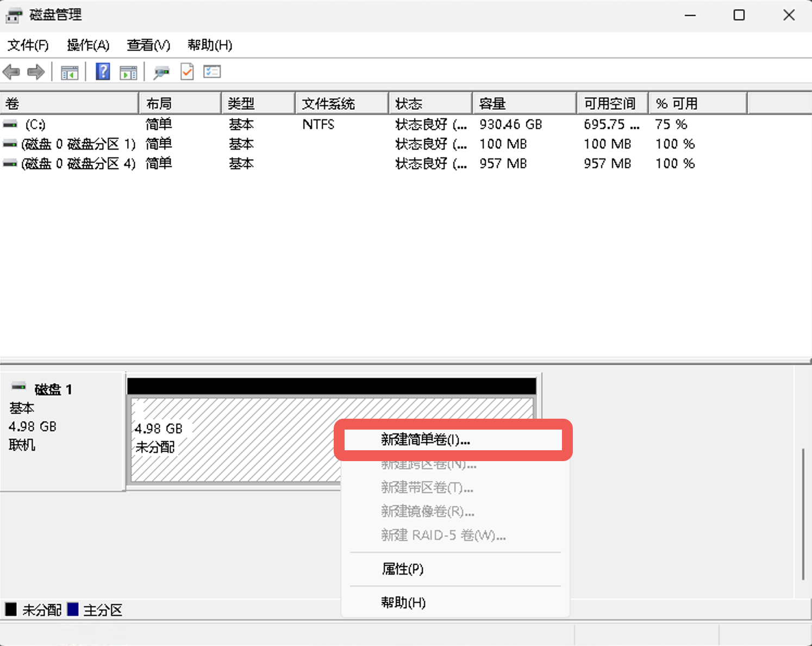The image size is (812, 646).
Task: Click the back arrow toolbar icon
Action: [x=11, y=72]
